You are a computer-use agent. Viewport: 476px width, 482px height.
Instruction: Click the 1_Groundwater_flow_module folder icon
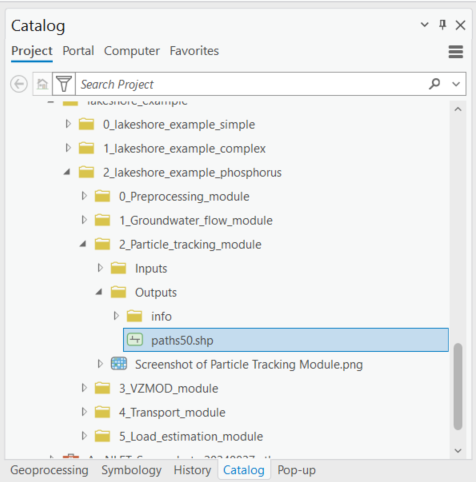coord(102,220)
